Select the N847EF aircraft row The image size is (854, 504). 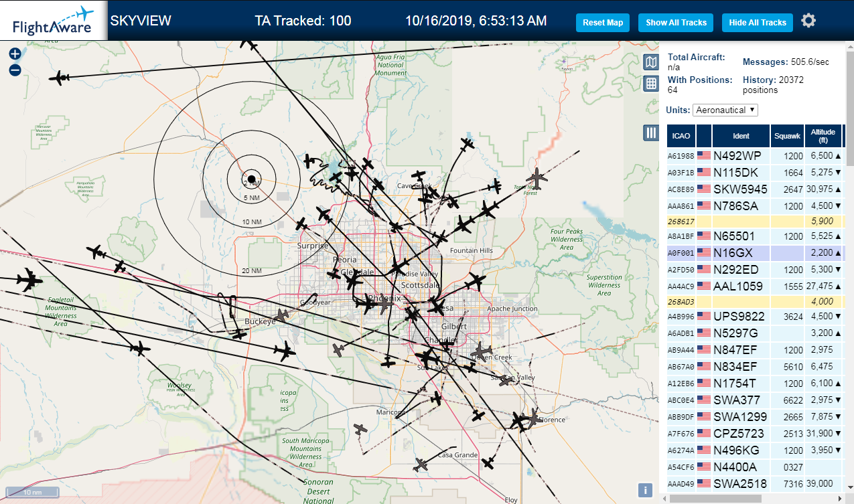click(x=756, y=349)
